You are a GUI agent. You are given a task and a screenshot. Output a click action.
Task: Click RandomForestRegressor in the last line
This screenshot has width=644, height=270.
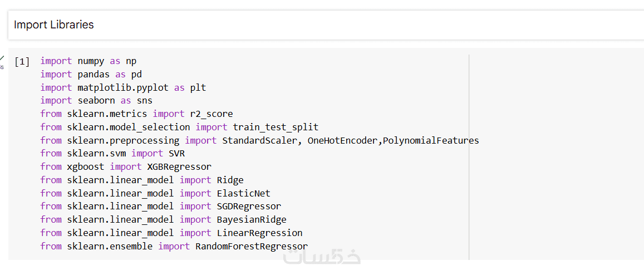click(x=251, y=246)
